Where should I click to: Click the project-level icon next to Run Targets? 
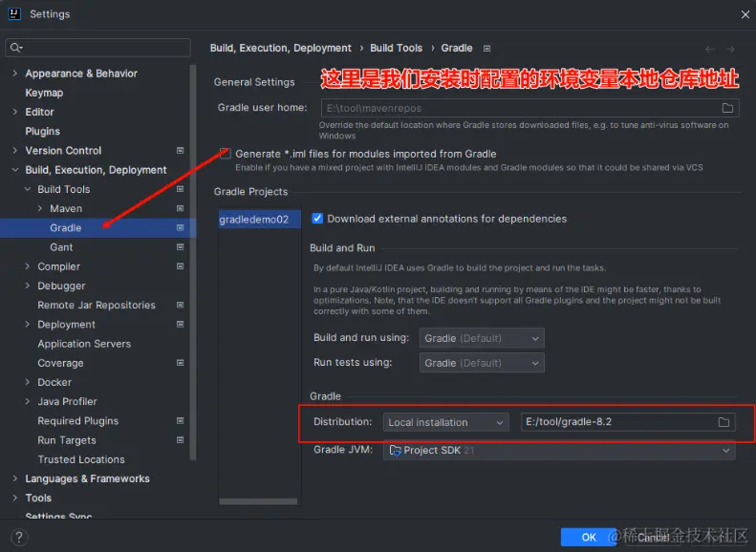[x=181, y=440]
